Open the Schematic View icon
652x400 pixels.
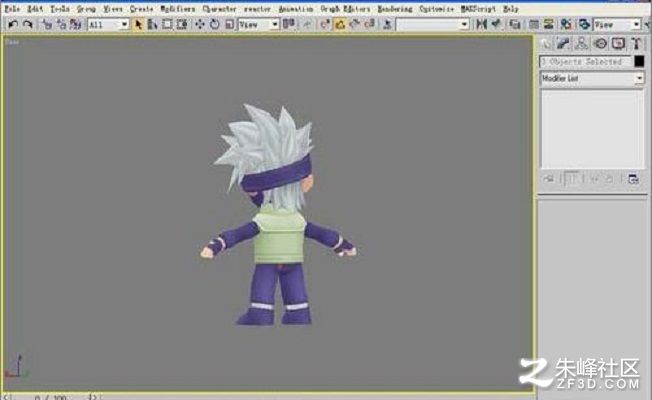coord(548,25)
